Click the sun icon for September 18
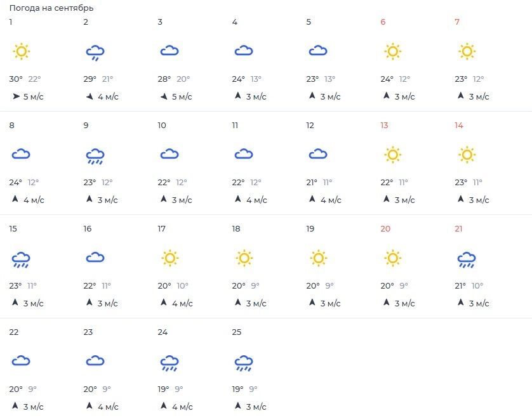The image size is (532, 418). click(244, 258)
